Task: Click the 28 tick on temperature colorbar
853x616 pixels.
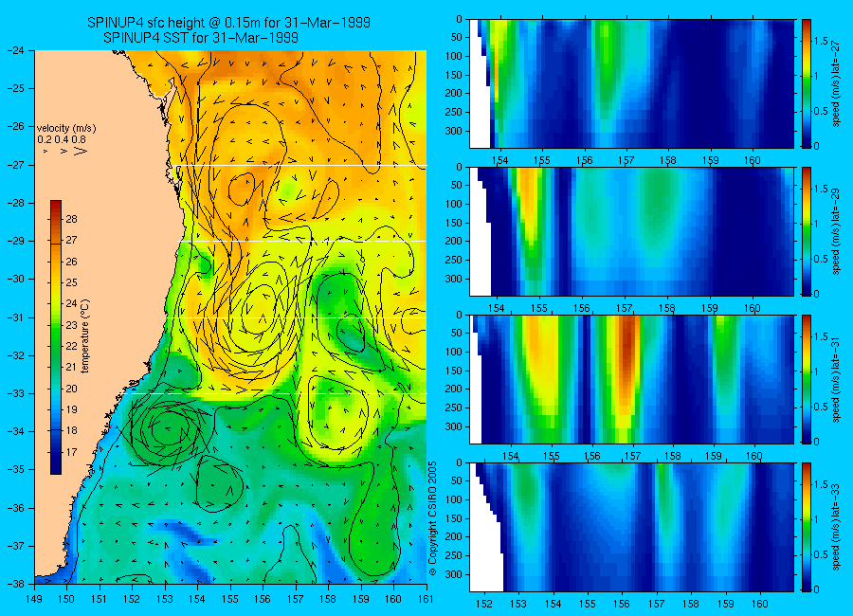Action: tap(72, 219)
